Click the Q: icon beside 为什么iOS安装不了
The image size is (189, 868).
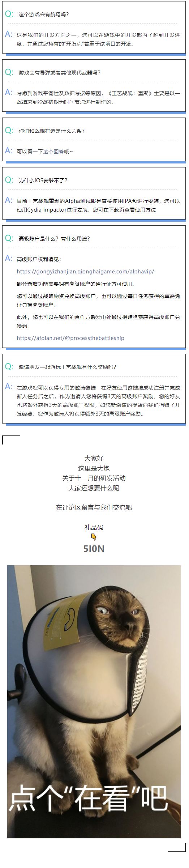[9, 180]
